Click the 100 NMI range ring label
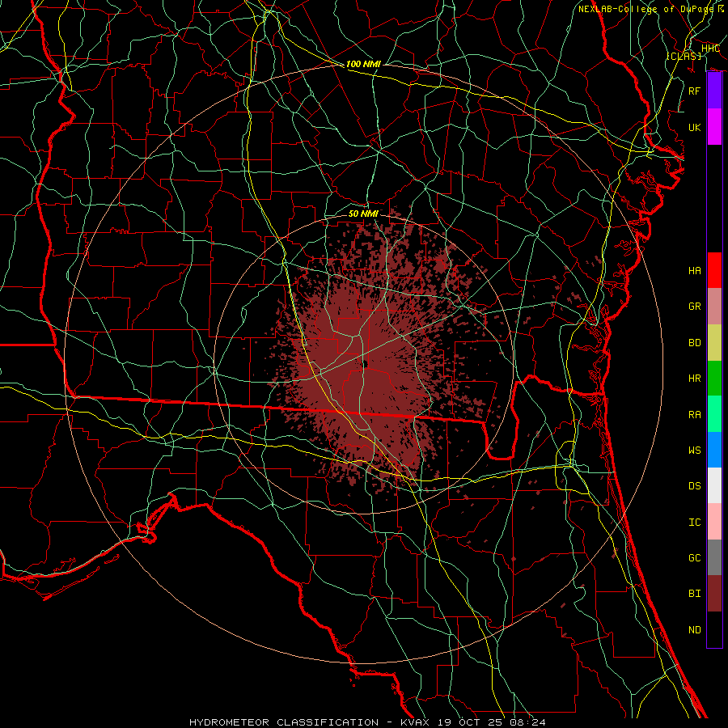The width and height of the screenshot is (728, 728). 363,64
